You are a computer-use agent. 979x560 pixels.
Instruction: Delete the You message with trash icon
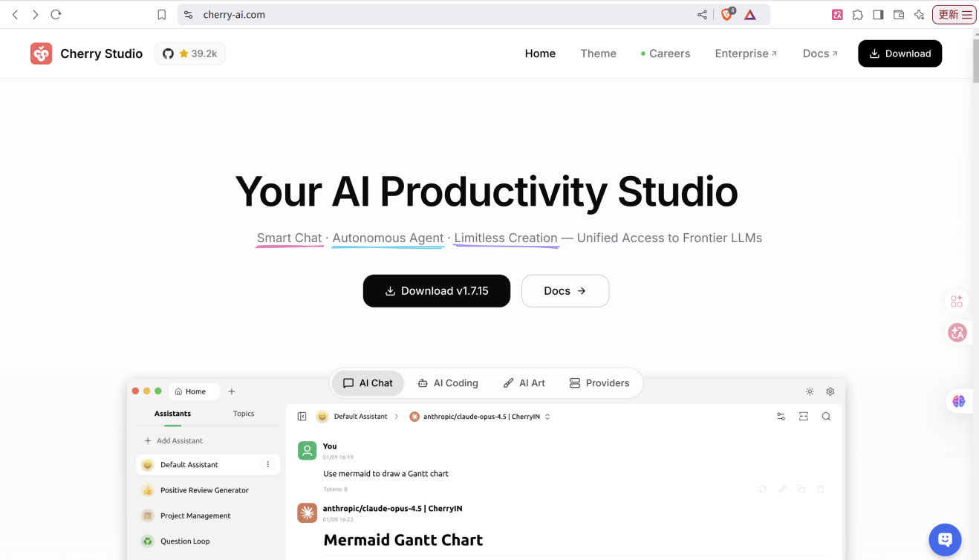[821, 489]
